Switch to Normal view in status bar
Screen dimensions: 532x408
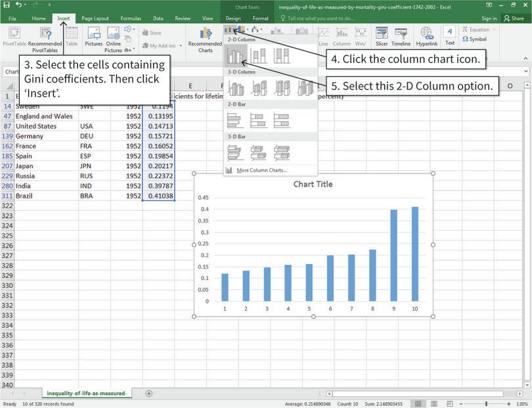418,403
